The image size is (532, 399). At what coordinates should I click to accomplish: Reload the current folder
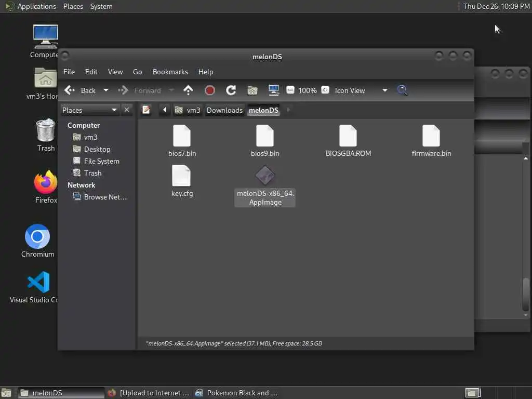tap(231, 90)
